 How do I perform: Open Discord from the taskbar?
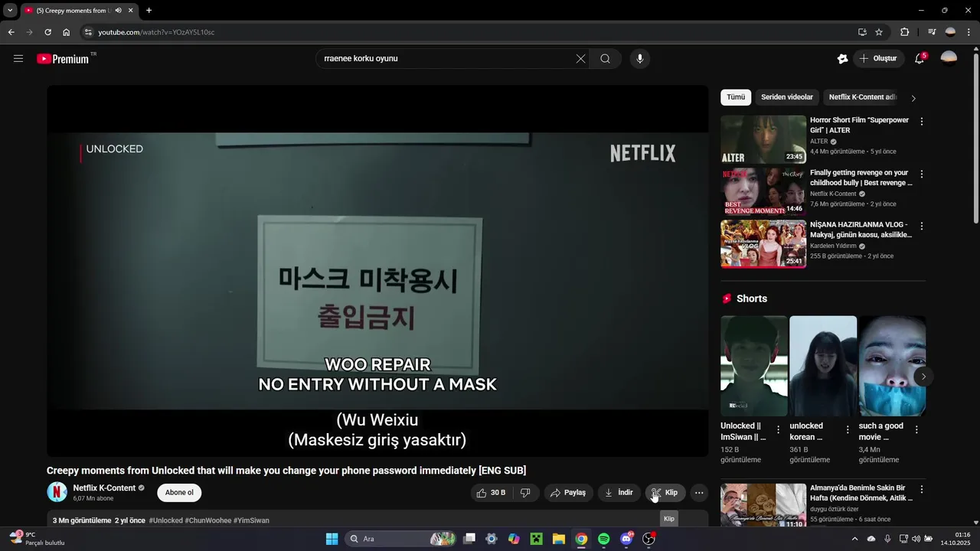(x=626, y=539)
